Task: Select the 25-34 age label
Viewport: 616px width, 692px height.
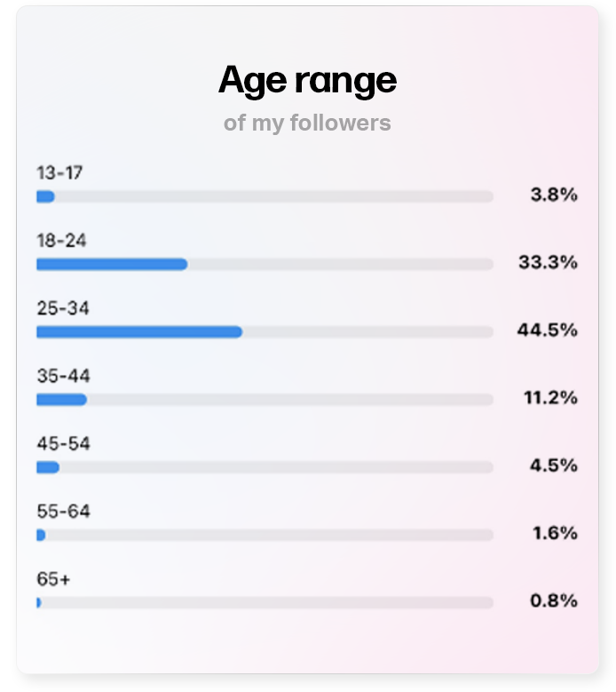Action: point(63,308)
